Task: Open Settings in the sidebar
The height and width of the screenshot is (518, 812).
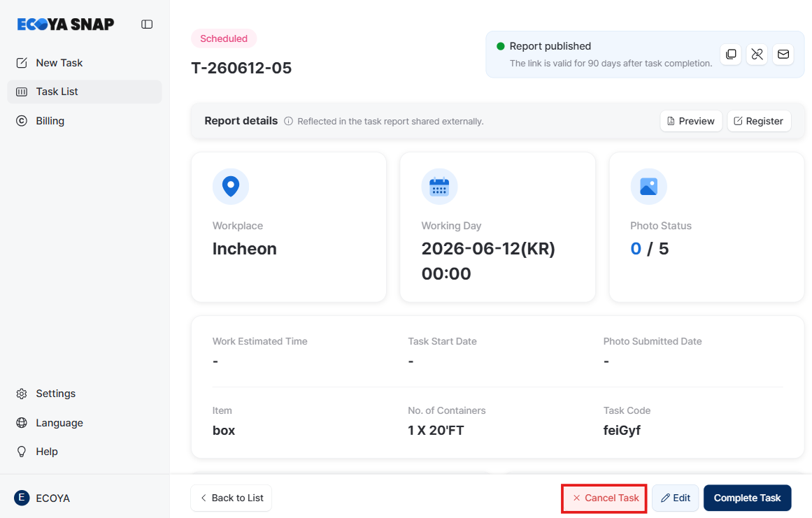Action: pyautogui.click(x=85, y=394)
